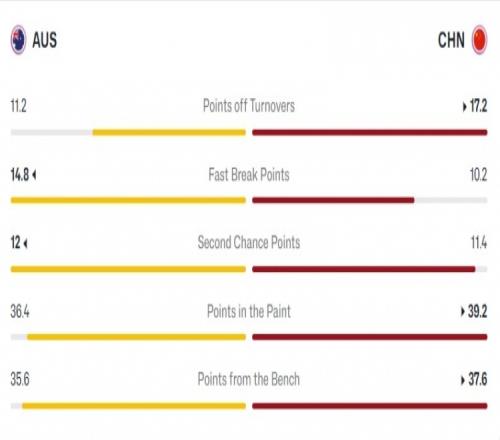This screenshot has width=500, height=440.
Task: Click the Fast Break Points label
Action: pyautogui.click(x=249, y=175)
